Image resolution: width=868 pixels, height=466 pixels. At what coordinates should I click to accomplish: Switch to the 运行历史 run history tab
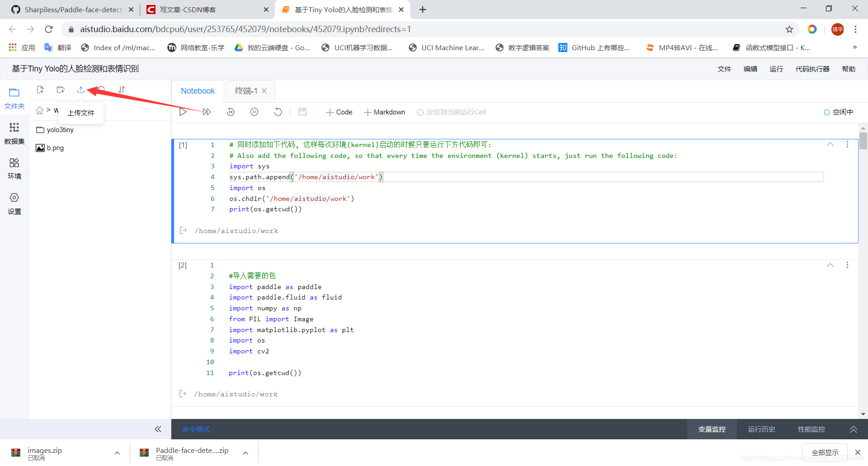pyautogui.click(x=762, y=429)
